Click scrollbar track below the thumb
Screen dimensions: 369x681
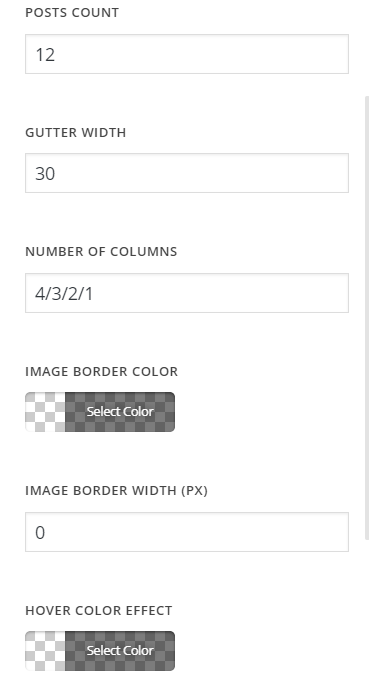(367, 610)
